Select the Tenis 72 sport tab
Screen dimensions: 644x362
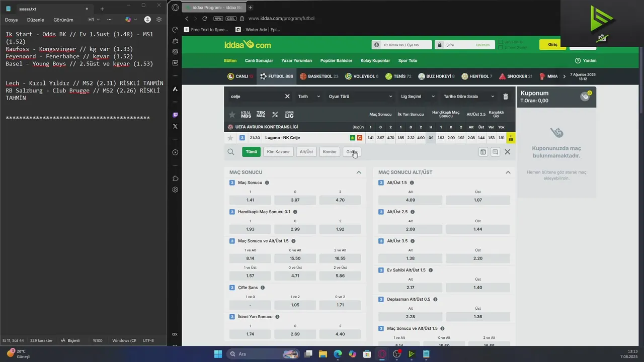398,76
